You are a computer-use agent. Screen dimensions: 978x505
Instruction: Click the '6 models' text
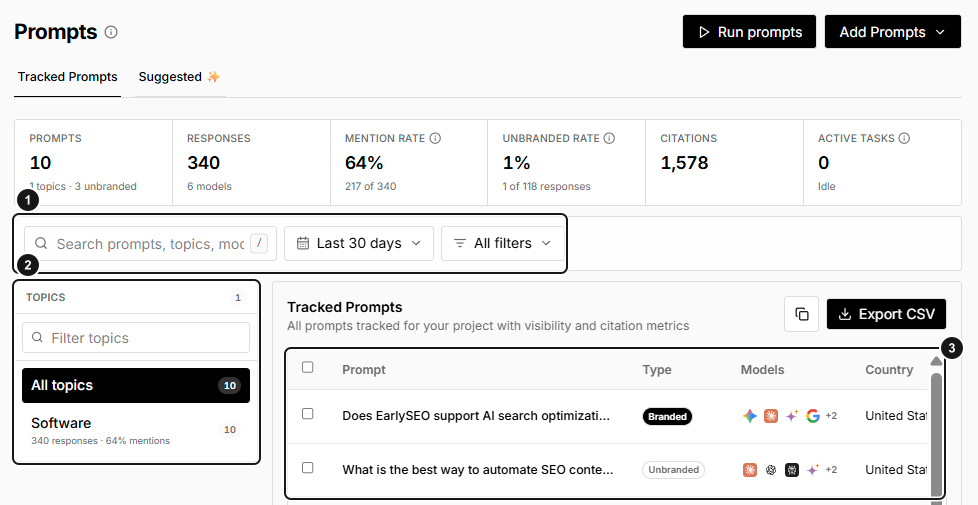209,186
